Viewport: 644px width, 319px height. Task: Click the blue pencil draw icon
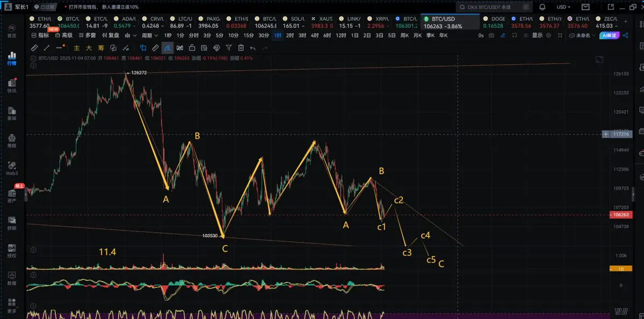pos(503,35)
